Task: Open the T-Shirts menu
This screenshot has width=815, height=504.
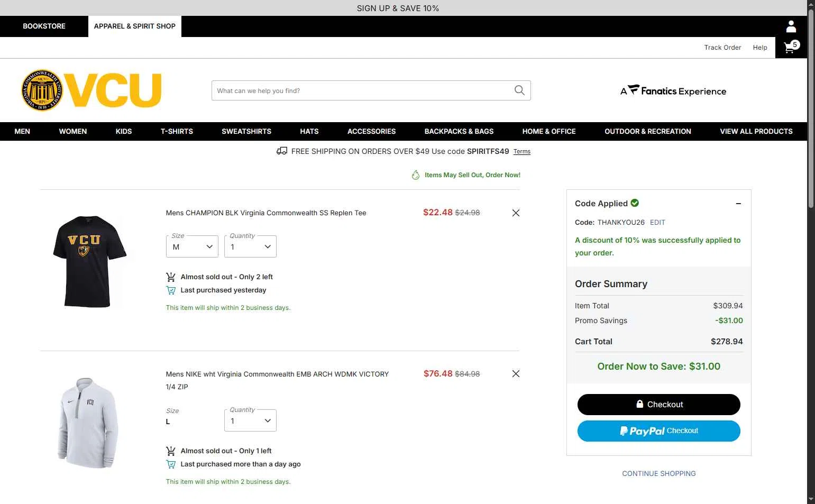Action: point(177,131)
